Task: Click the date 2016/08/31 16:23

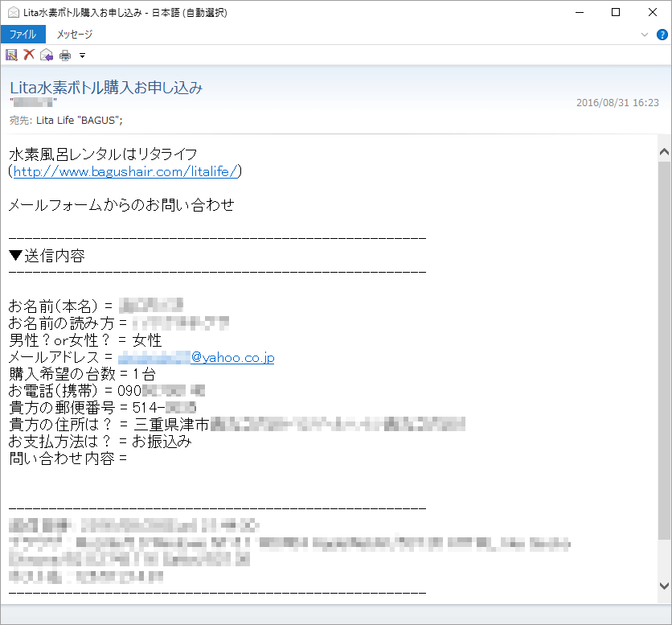Action: click(617, 102)
